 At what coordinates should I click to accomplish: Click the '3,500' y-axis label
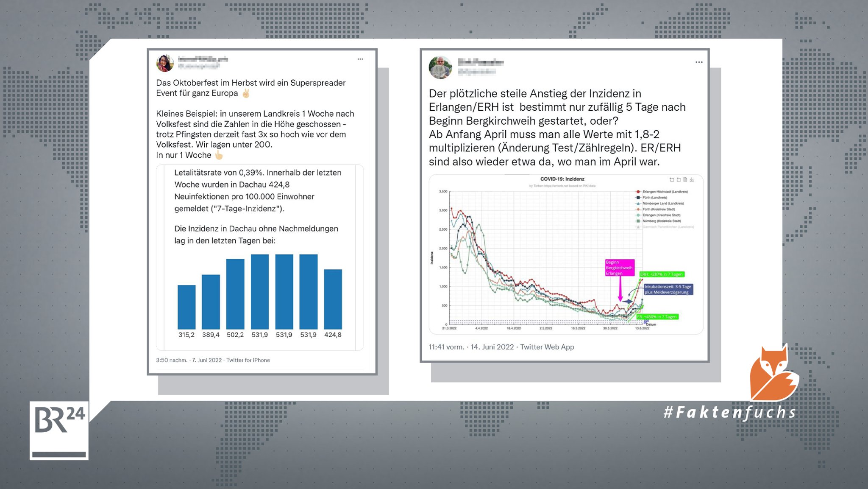click(x=443, y=191)
